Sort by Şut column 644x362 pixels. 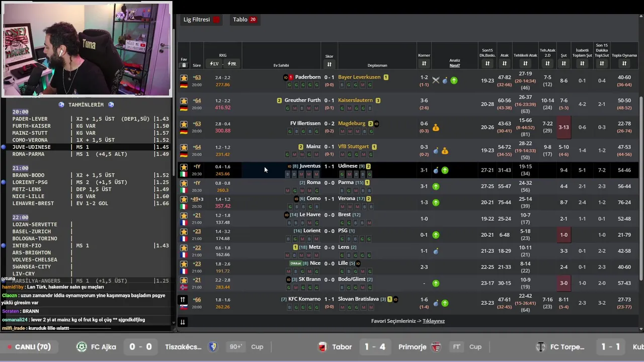coord(563,63)
